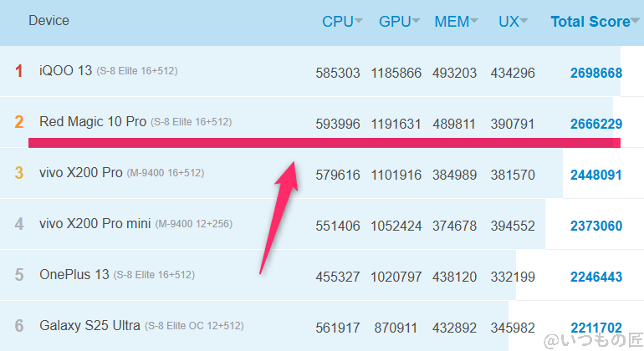
Task: Open vivo X200 Pro mini entry
Action: pos(95,224)
